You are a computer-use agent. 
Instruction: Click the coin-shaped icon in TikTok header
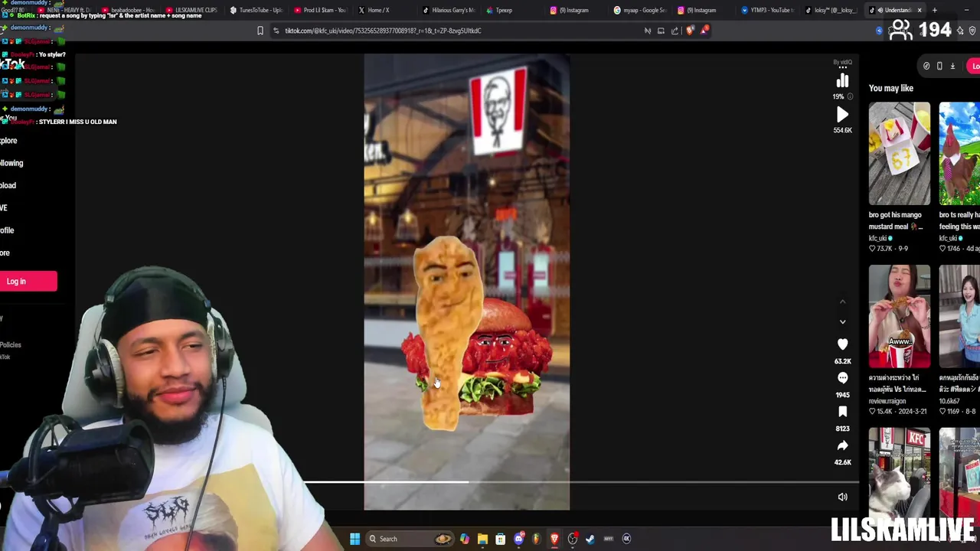pos(926,66)
